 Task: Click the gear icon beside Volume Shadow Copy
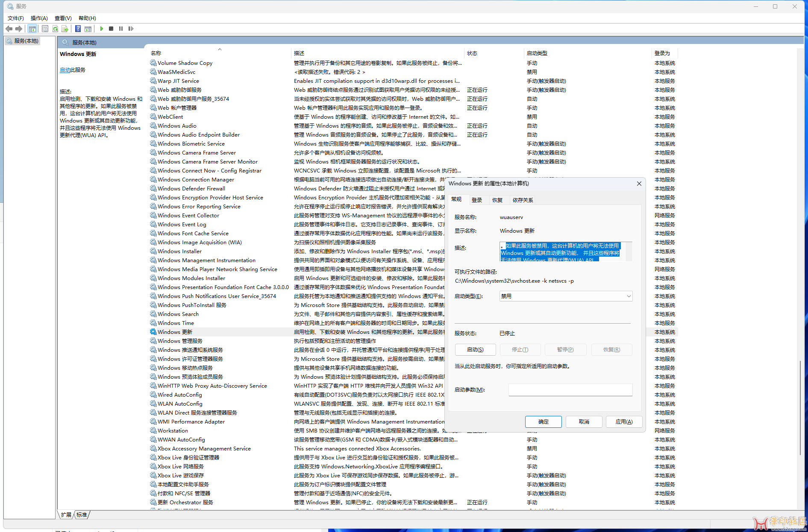coord(153,63)
